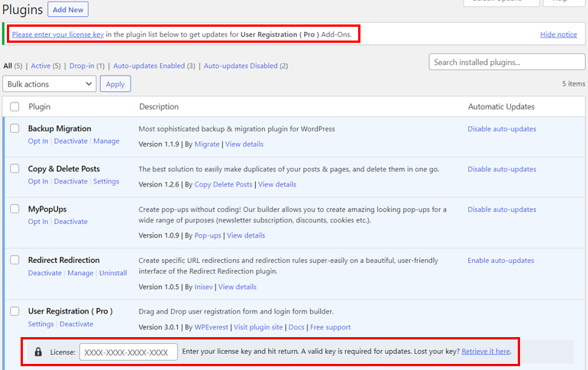Show Auto-updates Enabled plugins
This screenshot has height=370, width=588.
(x=149, y=66)
